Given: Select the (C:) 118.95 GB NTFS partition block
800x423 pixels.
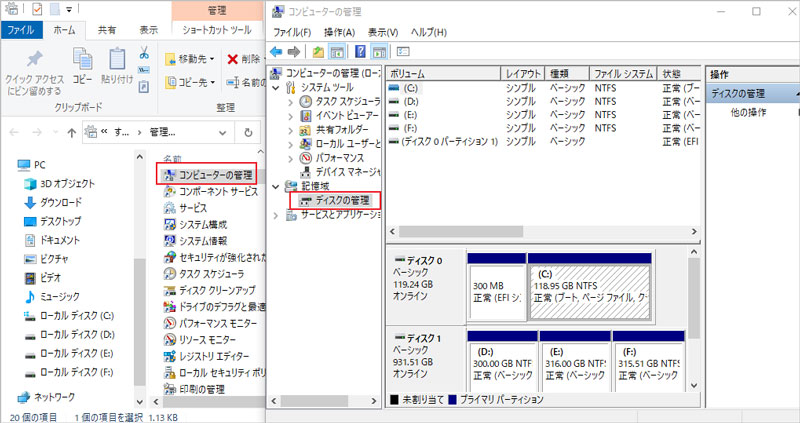Looking at the screenshot, I should coord(590,292).
